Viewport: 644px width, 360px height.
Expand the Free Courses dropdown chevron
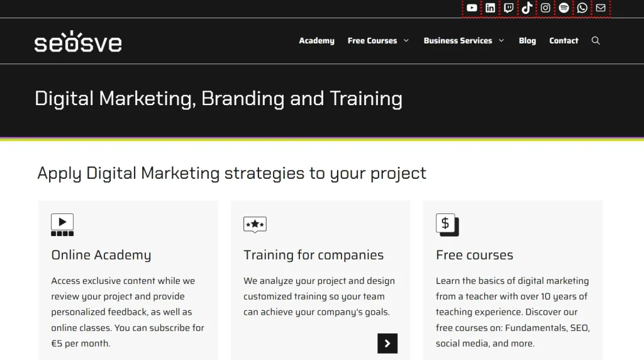[406, 40]
